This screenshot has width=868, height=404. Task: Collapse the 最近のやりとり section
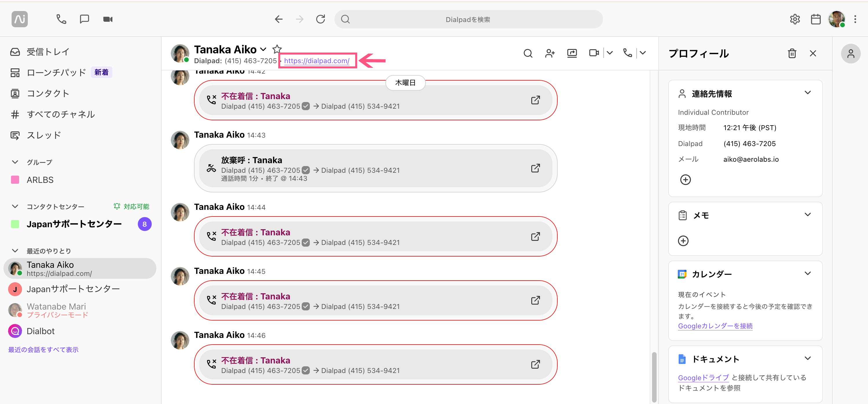point(15,251)
